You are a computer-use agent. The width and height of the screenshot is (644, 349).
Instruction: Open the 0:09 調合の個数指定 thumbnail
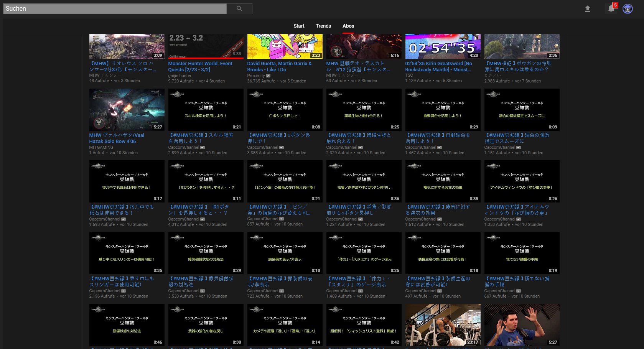522,110
